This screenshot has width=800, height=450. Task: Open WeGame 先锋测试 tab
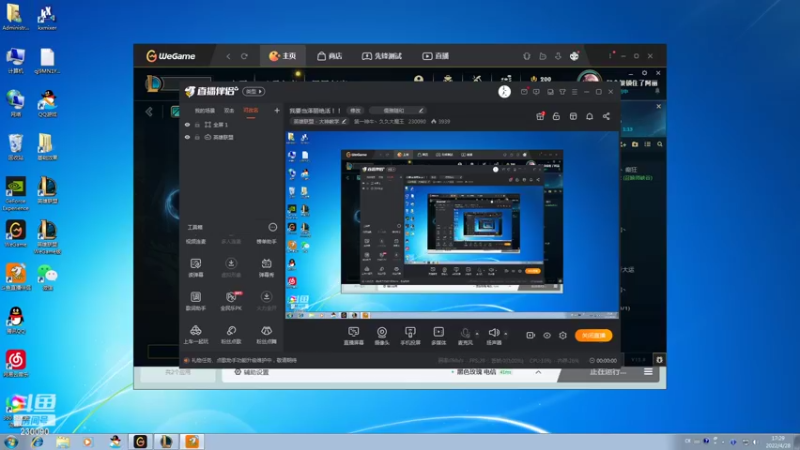pyautogui.click(x=382, y=56)
